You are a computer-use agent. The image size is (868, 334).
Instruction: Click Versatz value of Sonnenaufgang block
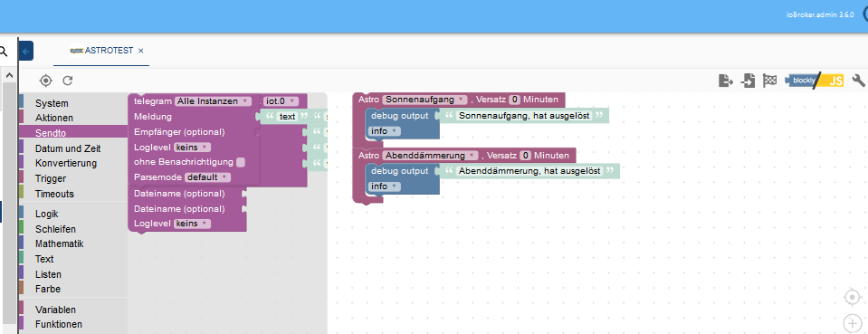pyautogui.click(x=515, y=100)
